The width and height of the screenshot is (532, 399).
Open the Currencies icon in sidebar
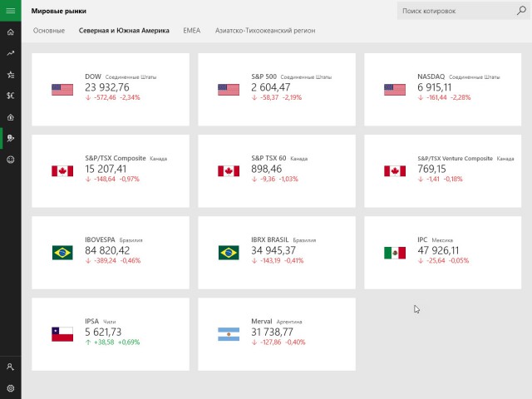[x=11, y=96]
